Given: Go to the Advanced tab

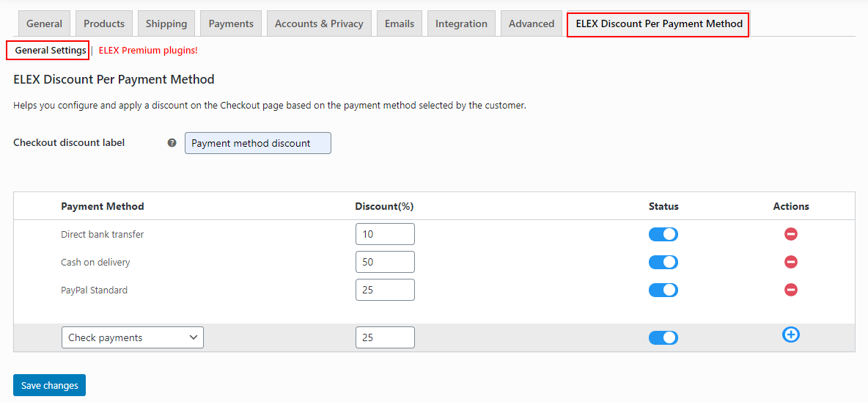Looking at the screenshot, I should coord(532,23).
